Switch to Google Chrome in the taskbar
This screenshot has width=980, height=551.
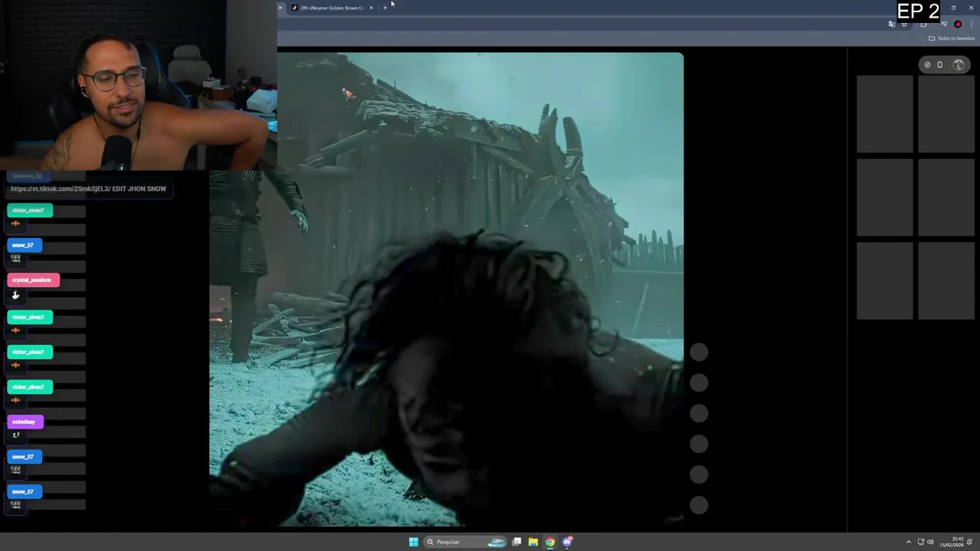pos(550,542)
